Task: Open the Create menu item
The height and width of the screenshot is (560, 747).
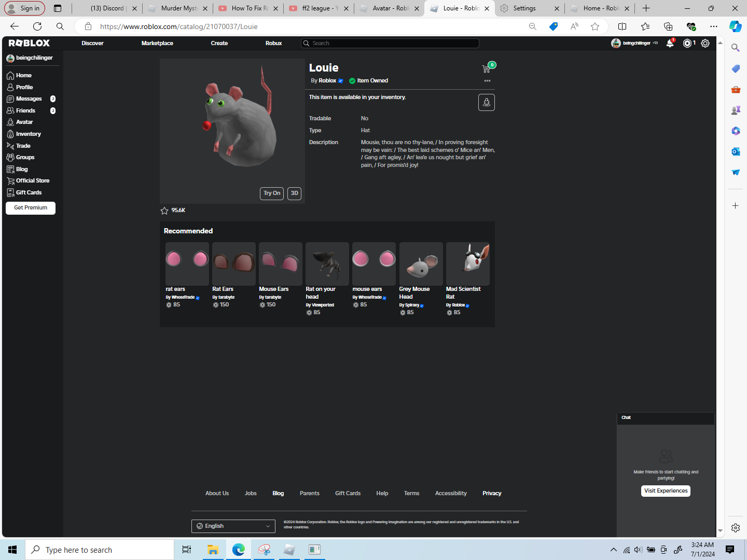Action: (x=219, y=44)
